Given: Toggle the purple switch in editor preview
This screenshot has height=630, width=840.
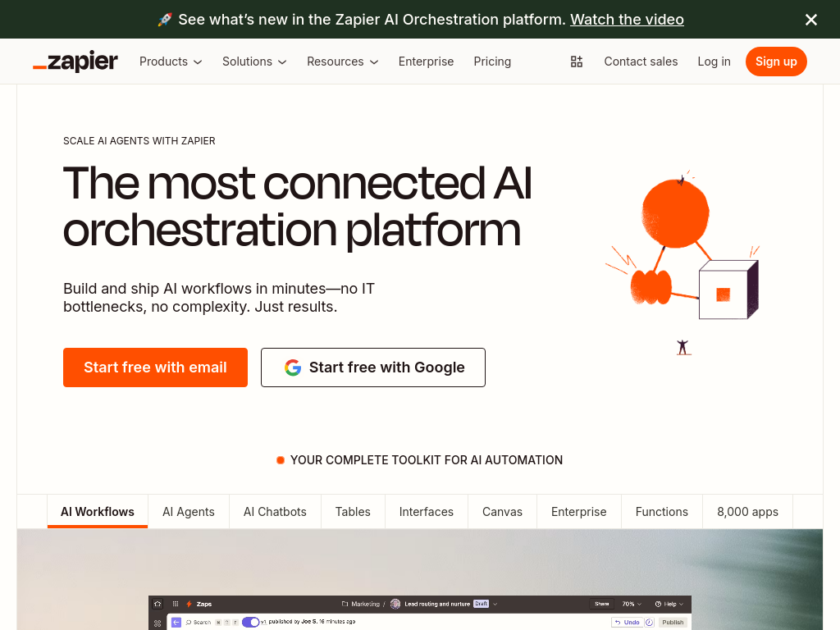Looking at the screenshot, I should pos(251,623).
